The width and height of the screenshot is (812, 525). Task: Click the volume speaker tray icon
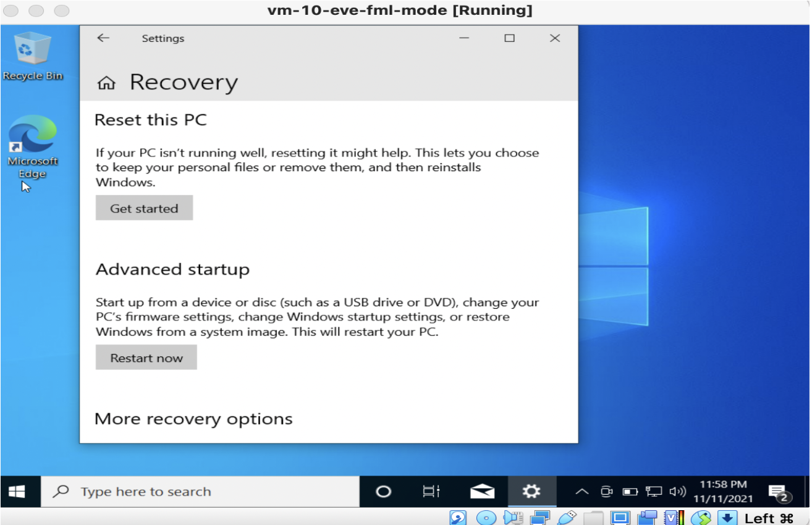pos(678,492)
